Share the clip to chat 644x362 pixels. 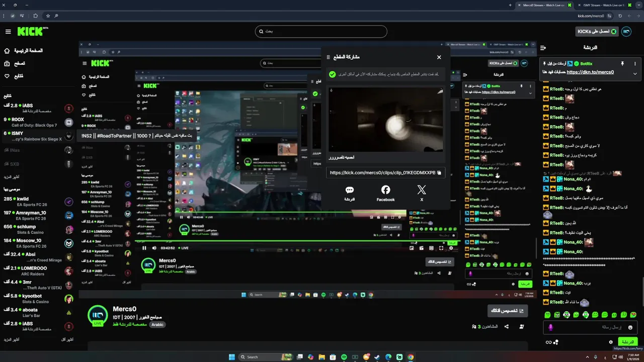point(349,193)
